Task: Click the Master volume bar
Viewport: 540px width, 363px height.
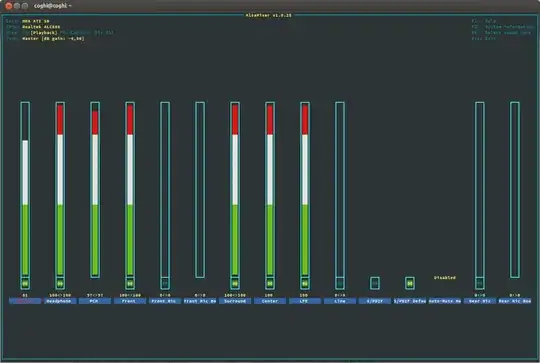Action: tap(25, 189)
